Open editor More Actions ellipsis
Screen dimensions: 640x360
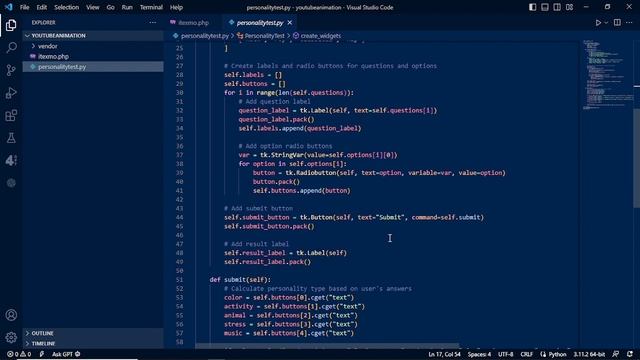[x=629, y=22]
